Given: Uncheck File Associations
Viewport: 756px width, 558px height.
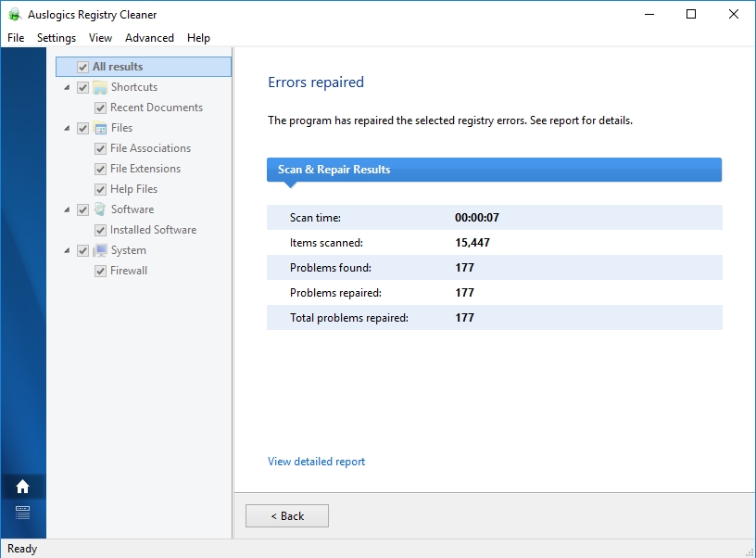Looking at the screenshot, I should coord(100,148).
